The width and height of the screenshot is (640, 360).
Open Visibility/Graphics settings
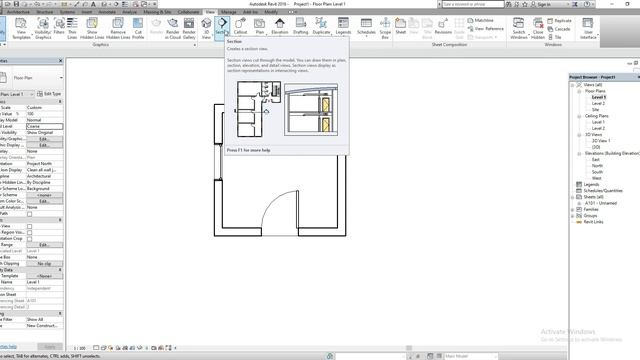point(43,28)
